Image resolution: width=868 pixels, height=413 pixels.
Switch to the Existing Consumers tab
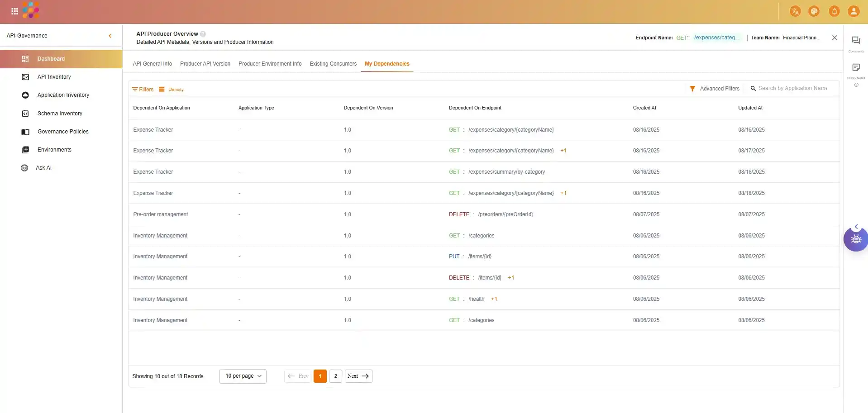click(x=333, y=64)
